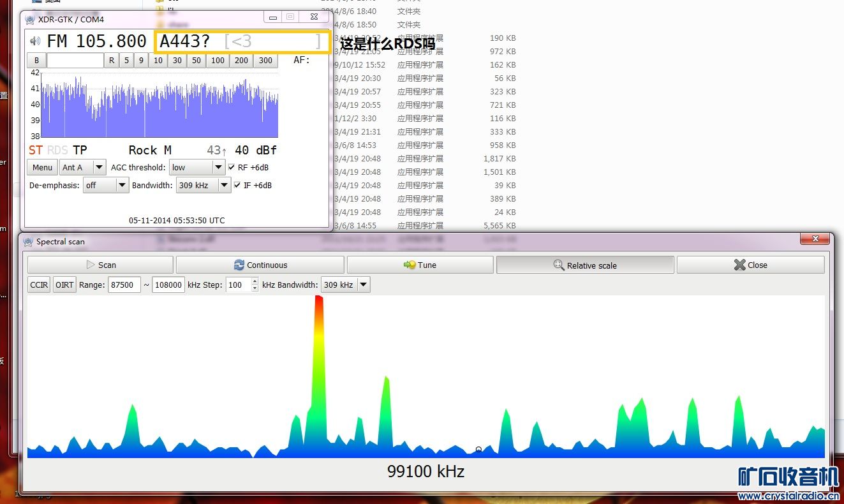Click the Range start field 87500
Screen dimensions: 844x504
(124, 285)
